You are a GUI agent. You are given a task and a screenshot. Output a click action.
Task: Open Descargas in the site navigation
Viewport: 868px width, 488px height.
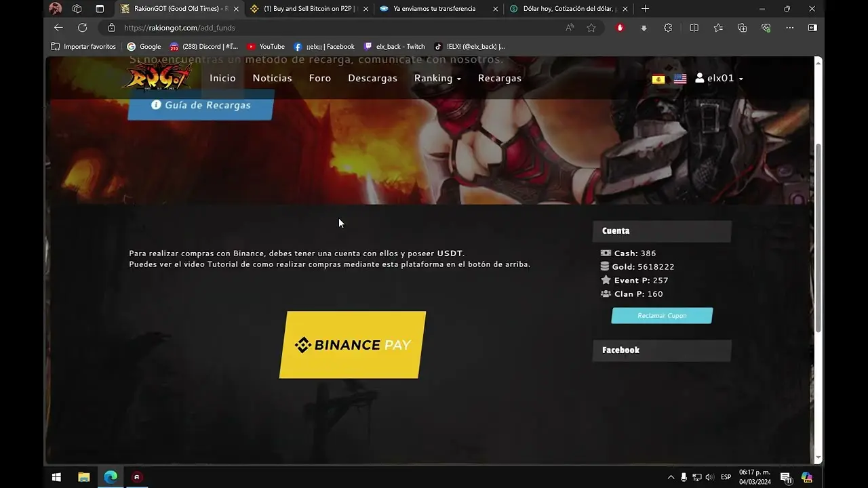[x=372, y=78]
